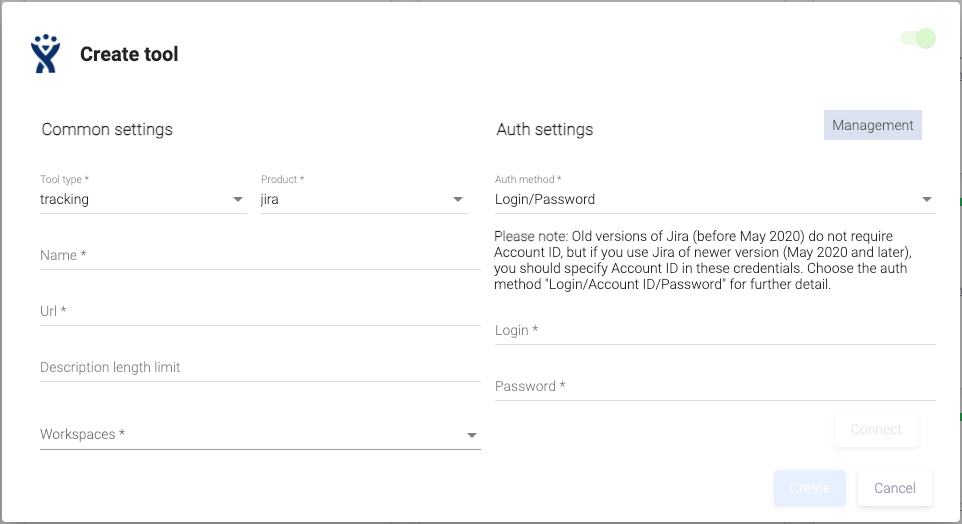
Task: Click the Create button
Action: [809, 488]
